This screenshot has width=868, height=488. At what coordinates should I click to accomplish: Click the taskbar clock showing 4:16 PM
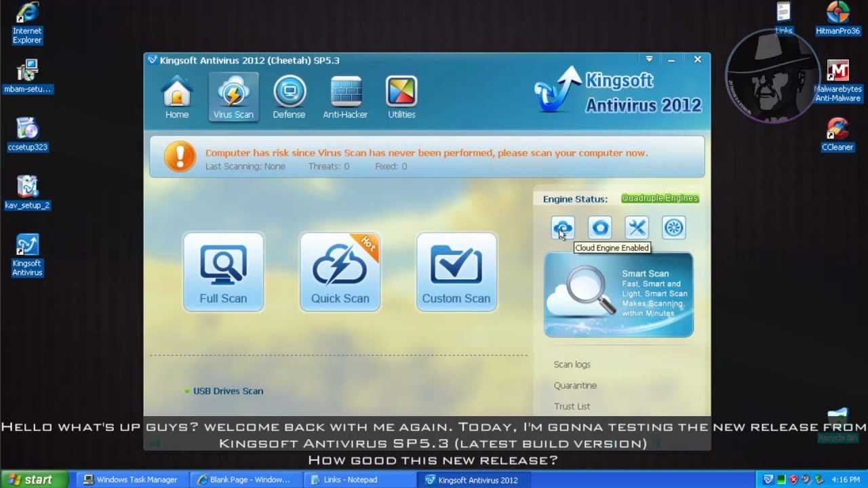coord(846,480)
